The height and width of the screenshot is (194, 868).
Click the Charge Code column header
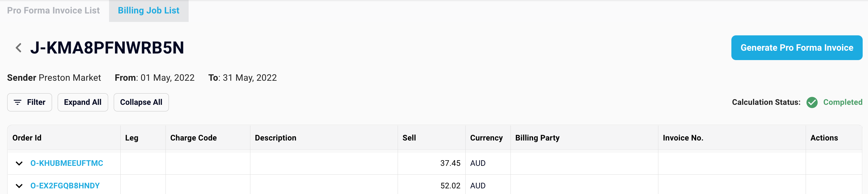pyautogui.click(x=193, y=138)
